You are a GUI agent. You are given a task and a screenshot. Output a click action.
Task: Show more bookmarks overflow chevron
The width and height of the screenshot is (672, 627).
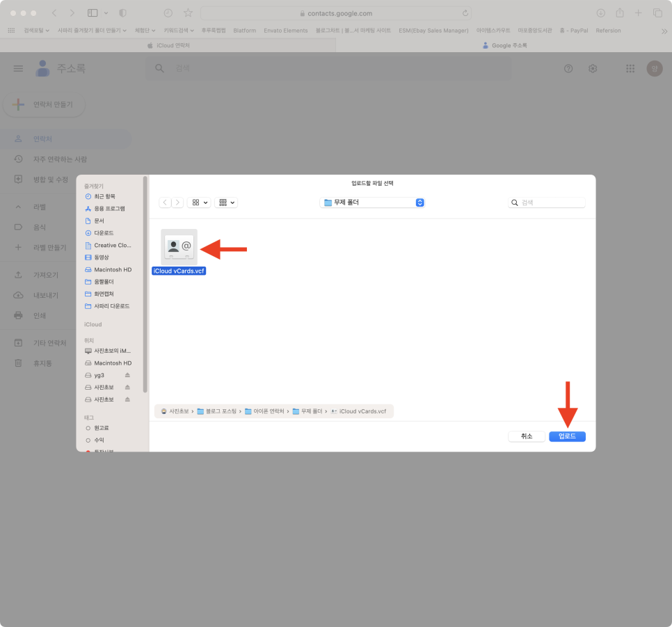coord(664,31)
